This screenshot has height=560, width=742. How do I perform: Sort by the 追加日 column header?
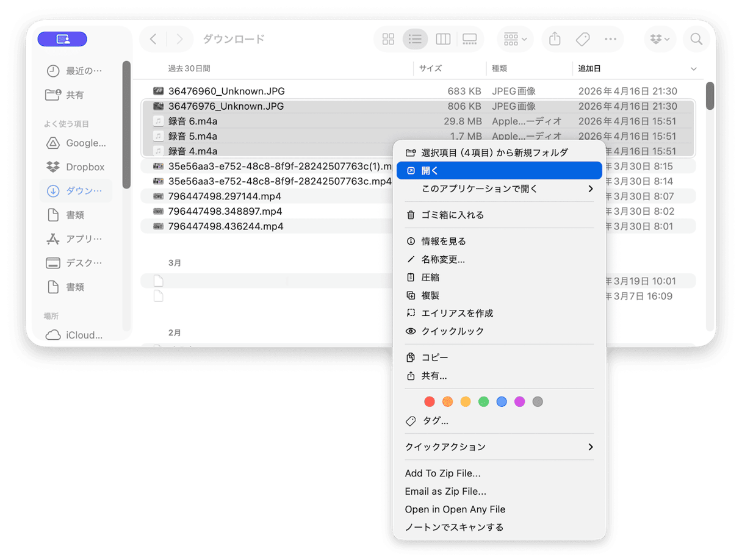tap(589, 69)
